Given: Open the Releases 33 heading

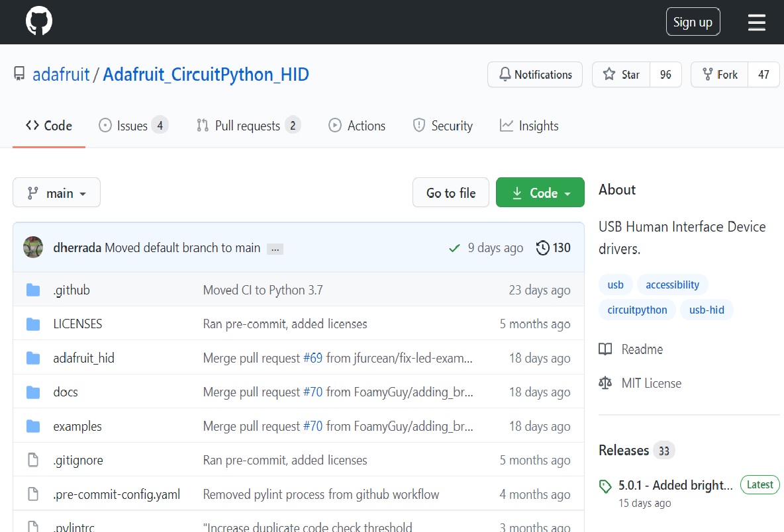Looking at the screenshot, I should click(636, 451).
